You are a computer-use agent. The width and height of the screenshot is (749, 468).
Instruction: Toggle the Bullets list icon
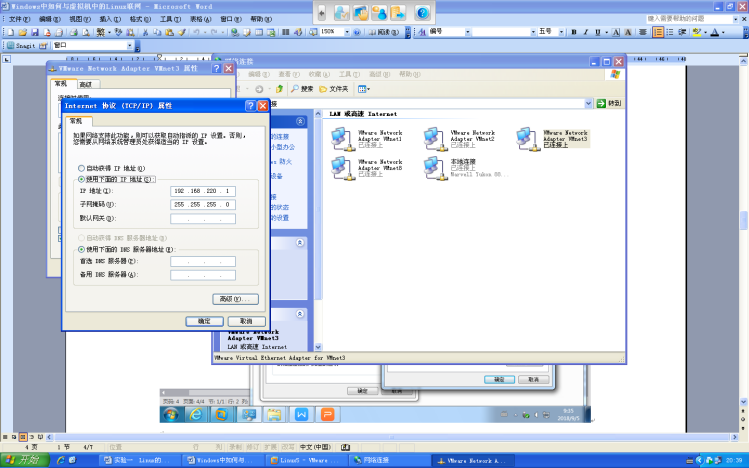[670, 32]
